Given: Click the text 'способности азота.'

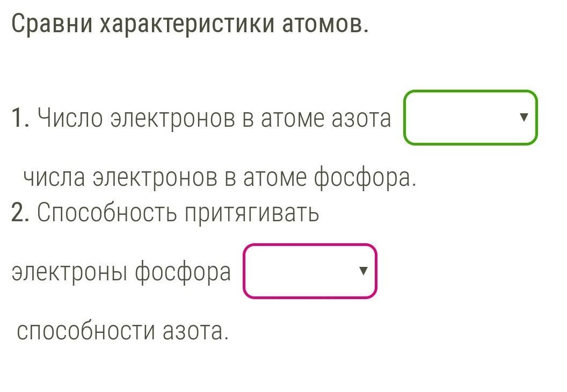Looking at the screenshot, I should [x=123, y=331].
